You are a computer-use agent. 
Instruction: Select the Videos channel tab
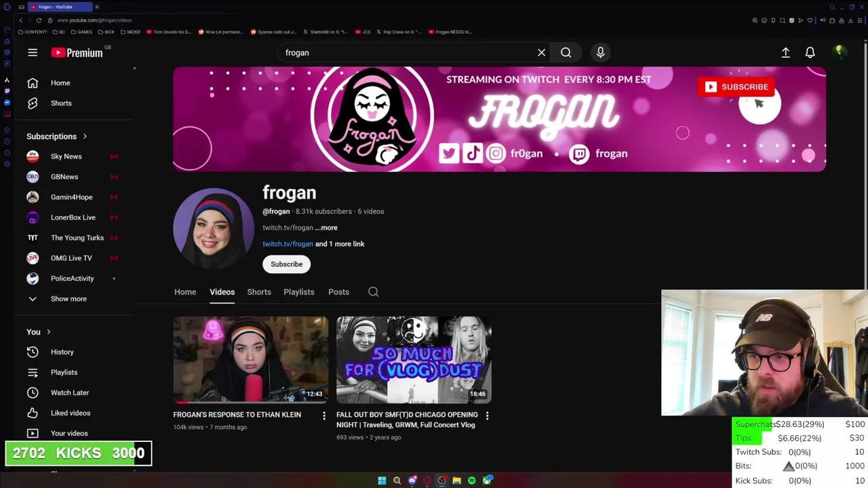coord(222,291)
